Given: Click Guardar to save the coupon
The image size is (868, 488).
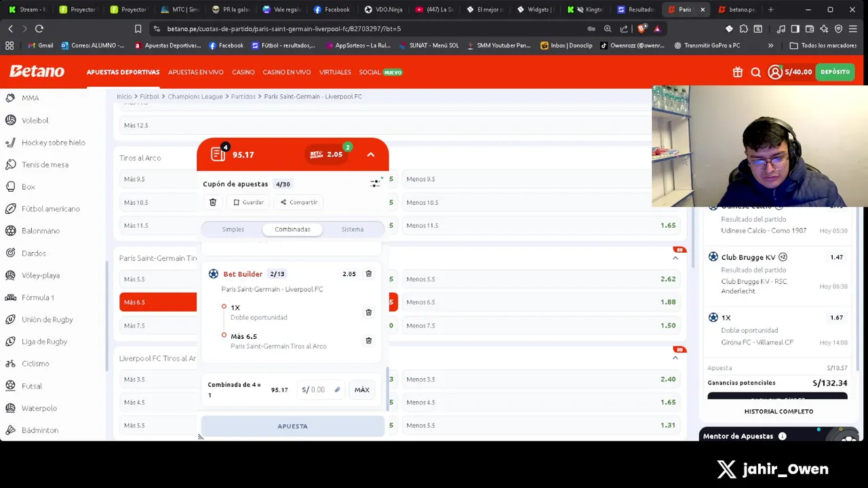Looking at the screenshot, I should [x=248, y=202].
